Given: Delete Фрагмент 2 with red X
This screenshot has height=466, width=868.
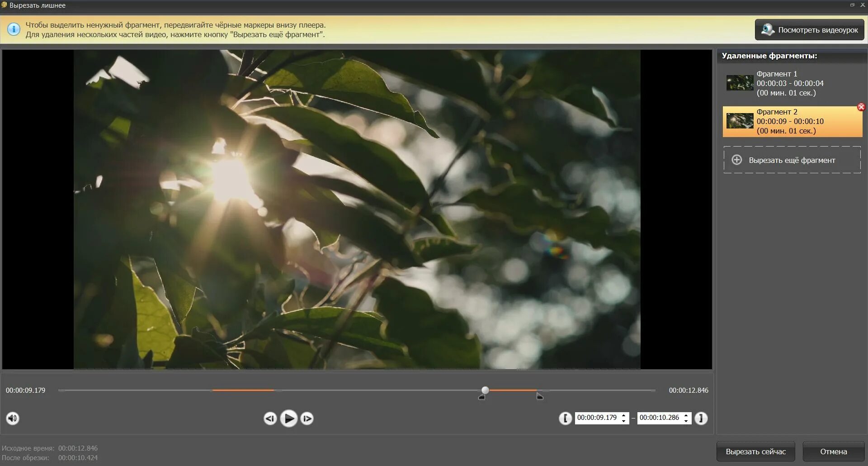Looking at the screenshot, I should point(861,107).
